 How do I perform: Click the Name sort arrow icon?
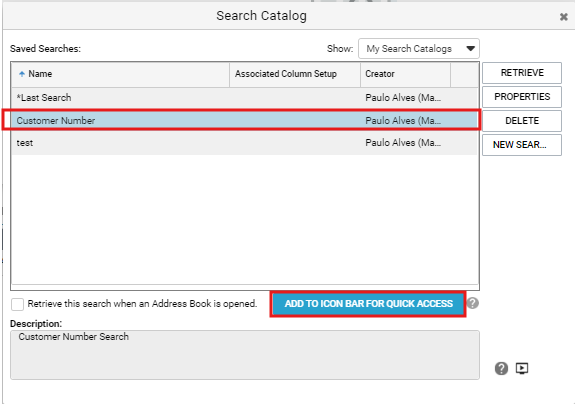(22, 74)
